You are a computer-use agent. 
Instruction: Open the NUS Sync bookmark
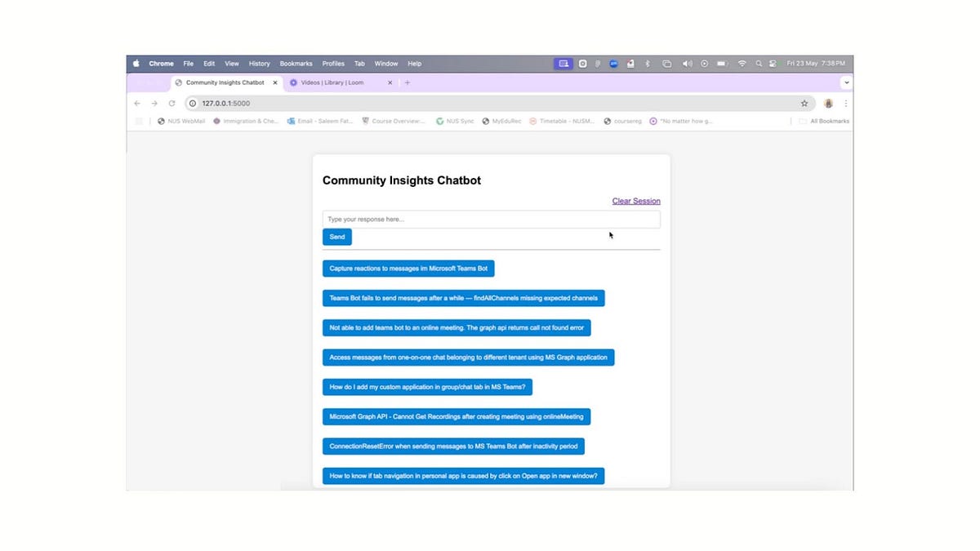455,121
